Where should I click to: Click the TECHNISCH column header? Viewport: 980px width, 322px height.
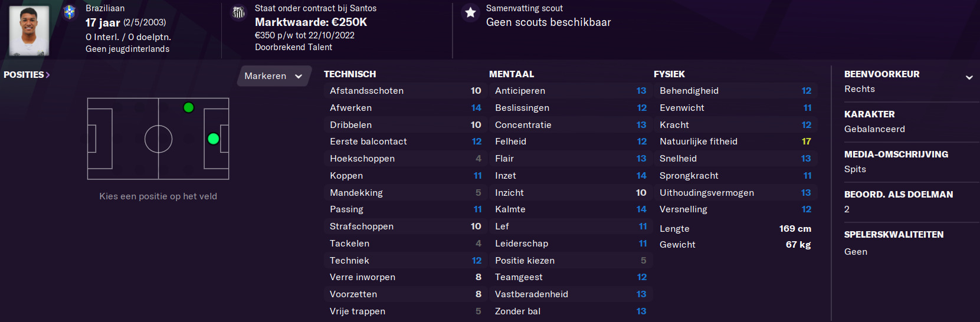350,74
